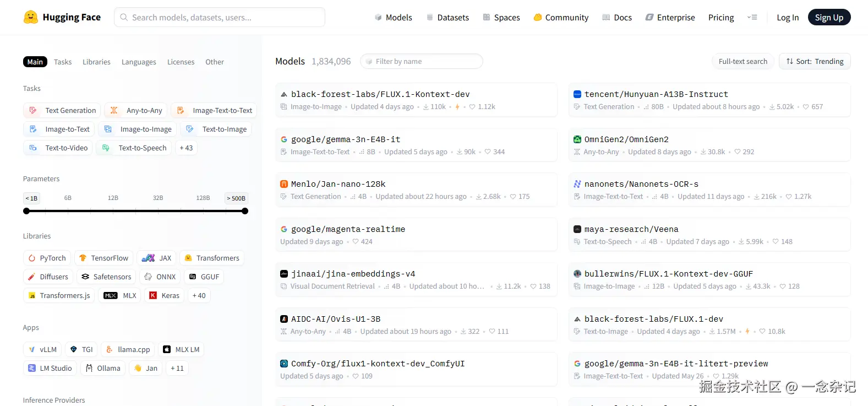The image size is (868, 406).
Task: Switch to the Licenses filter tab
Action: [181, 62]
